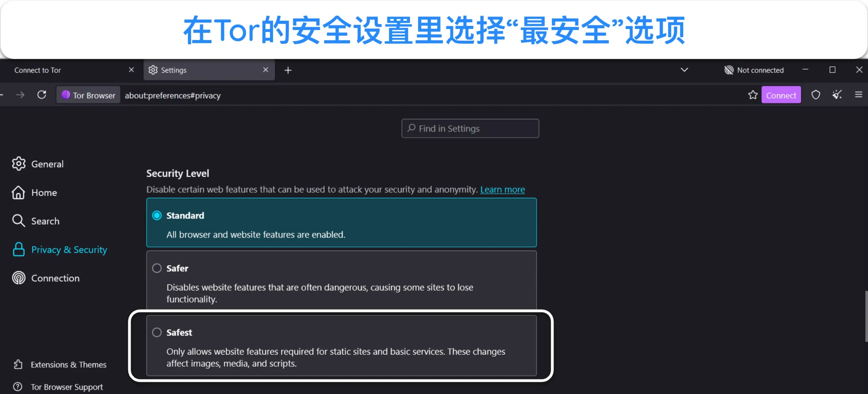
Task: Click the Tor Browser Support question mark icon
Action: (18, 387)
